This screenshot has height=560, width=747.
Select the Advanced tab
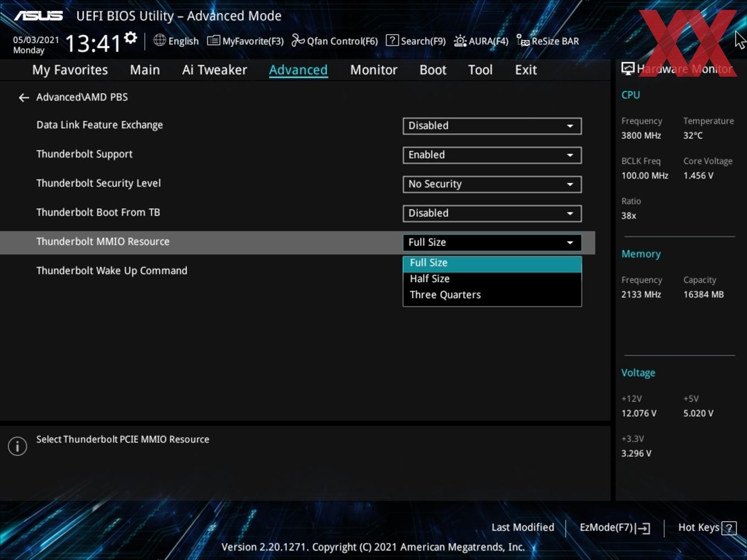click(x=298, y=70)
